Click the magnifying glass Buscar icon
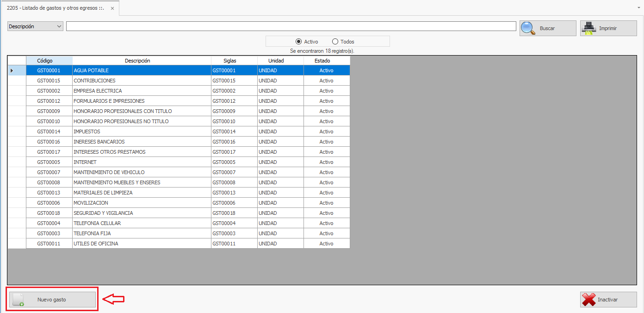The width and height of the screenshot is (644, 313). (528, 28)
